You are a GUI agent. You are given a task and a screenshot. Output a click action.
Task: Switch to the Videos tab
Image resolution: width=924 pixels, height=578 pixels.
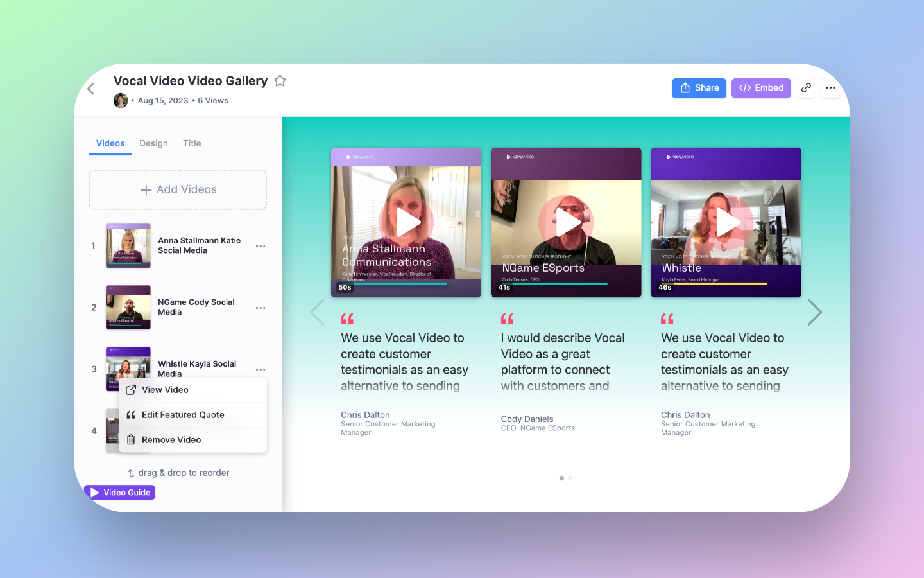click(110, 143)
